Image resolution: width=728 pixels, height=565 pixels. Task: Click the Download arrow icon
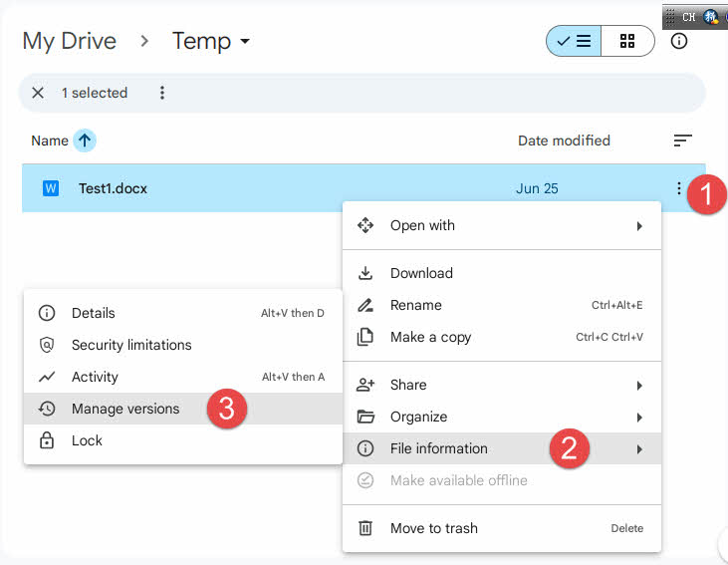tap(365, 273)
